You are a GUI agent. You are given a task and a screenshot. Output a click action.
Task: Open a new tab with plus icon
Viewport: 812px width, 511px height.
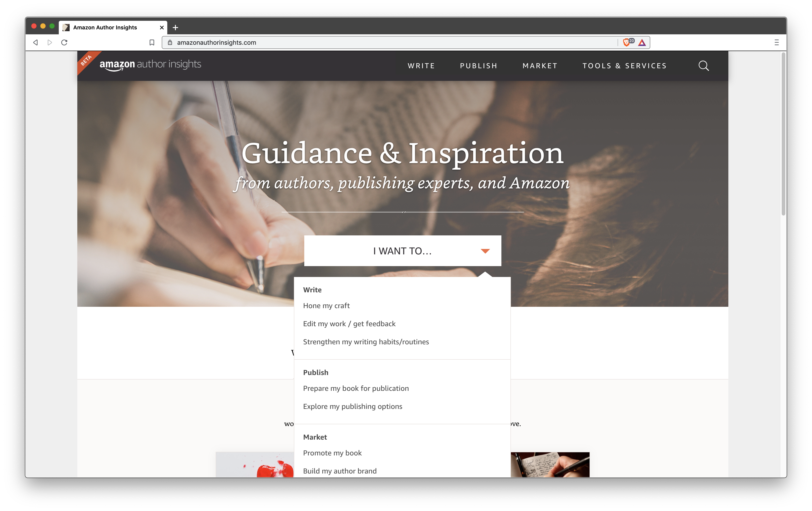pyautogui.click(x=175, y=28)
